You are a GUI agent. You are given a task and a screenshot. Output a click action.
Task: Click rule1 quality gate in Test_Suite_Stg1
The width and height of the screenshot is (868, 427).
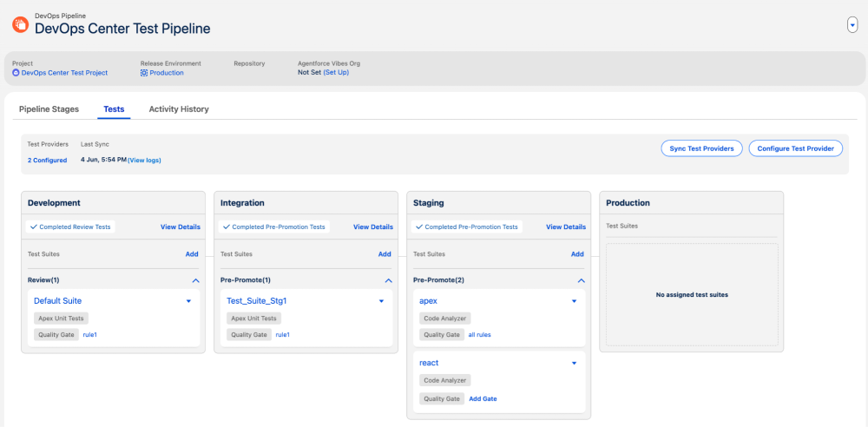click(283, 334)
